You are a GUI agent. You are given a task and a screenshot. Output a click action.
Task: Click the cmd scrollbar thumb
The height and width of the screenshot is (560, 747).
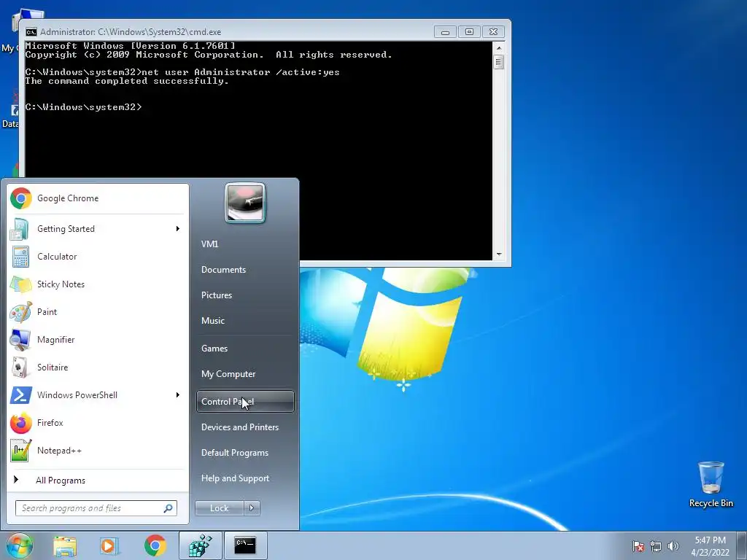(499, 63)
